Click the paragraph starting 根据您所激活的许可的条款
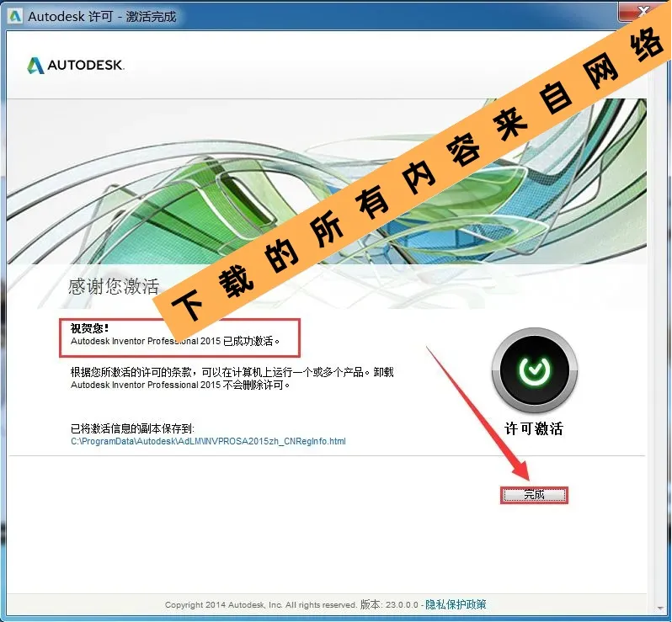 232,378
